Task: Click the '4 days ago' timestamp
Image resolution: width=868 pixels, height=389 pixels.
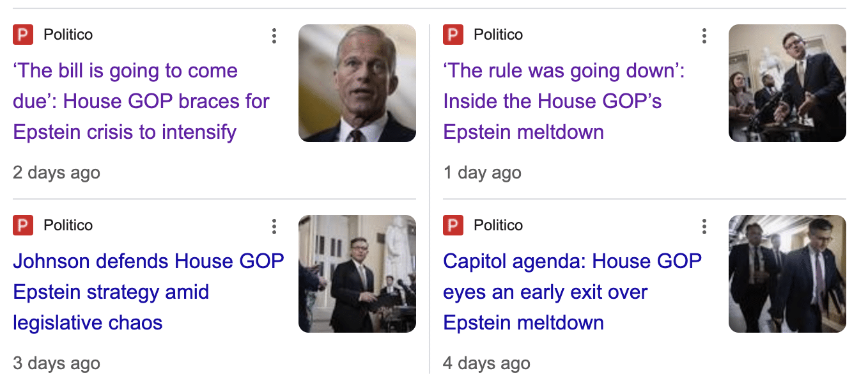Action: click(486, 363)
